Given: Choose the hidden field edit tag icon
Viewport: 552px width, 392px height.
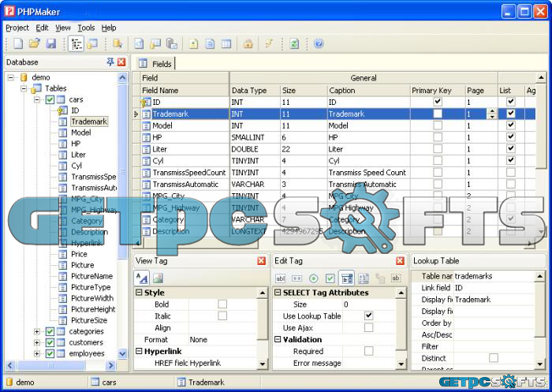Looking at the screenshot, I should click(396, 278).
